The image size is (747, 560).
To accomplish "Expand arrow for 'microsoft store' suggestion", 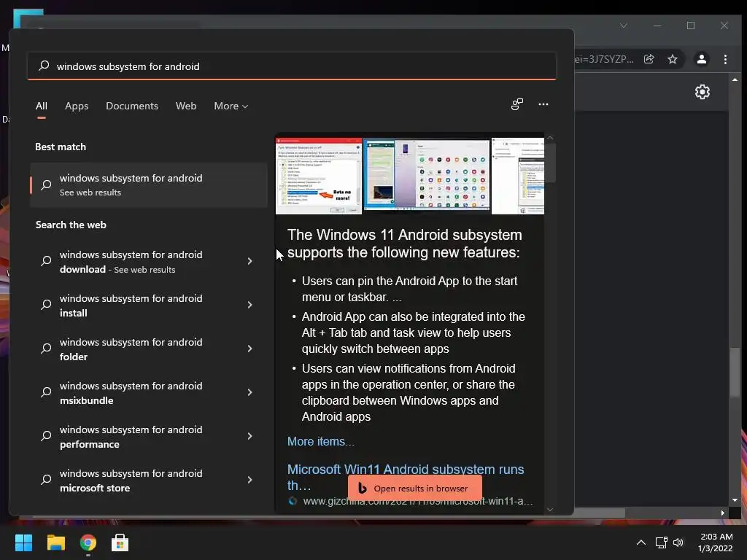I will pos(249,480).
